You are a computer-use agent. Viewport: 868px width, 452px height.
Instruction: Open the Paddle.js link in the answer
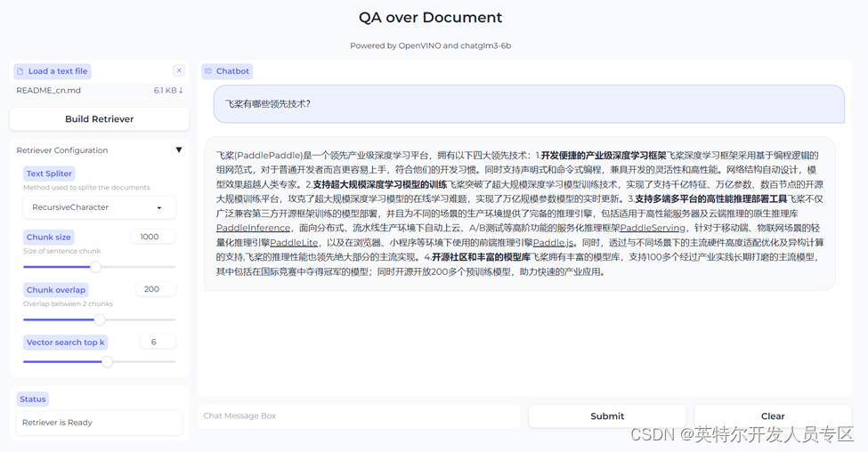[553, 242]
